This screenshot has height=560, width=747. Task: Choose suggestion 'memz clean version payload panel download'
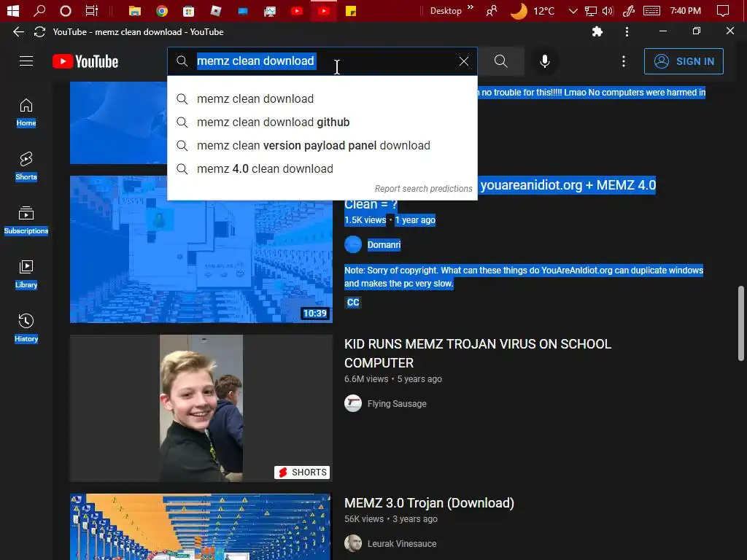[x=322, y=145]
